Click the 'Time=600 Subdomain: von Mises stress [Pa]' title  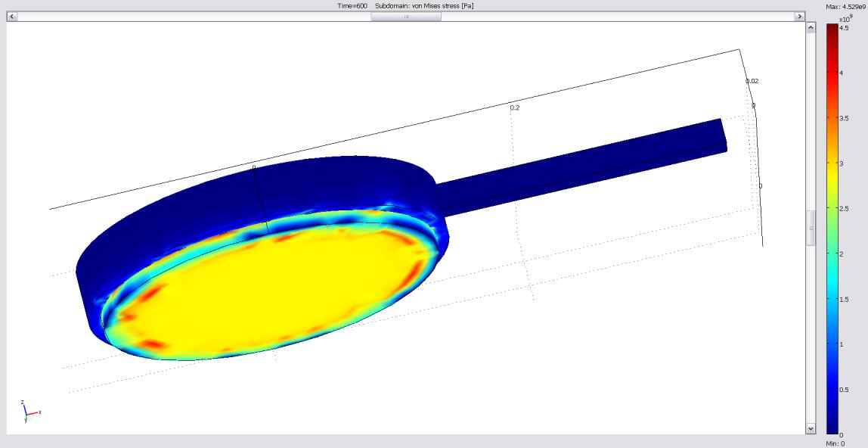tap(406, 5)
